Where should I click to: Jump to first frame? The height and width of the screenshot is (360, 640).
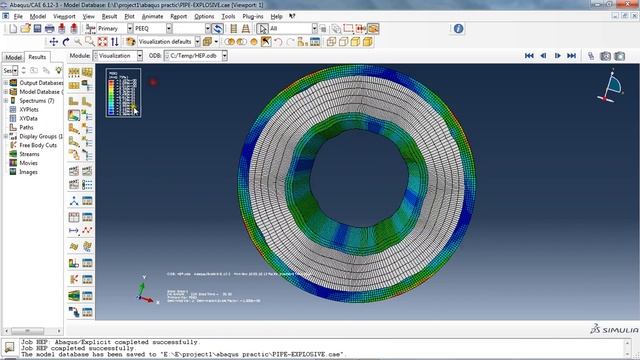[529, 56]
